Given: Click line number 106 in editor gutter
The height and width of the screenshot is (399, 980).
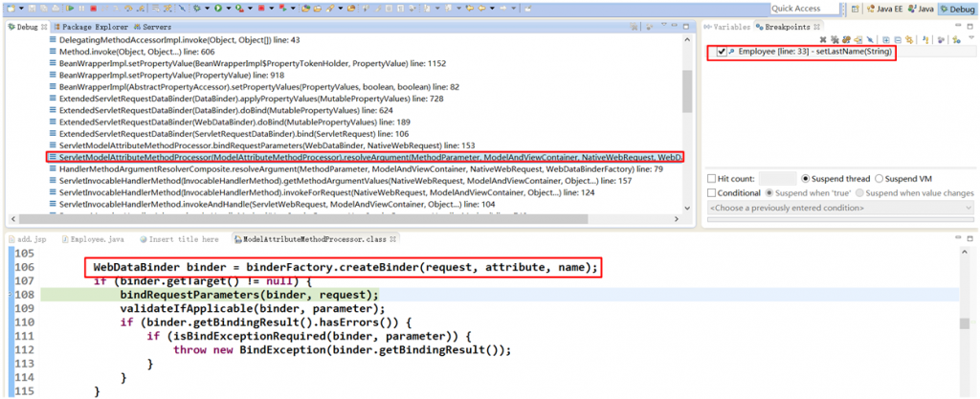Looking at the screenshot, I should point(24,267).
